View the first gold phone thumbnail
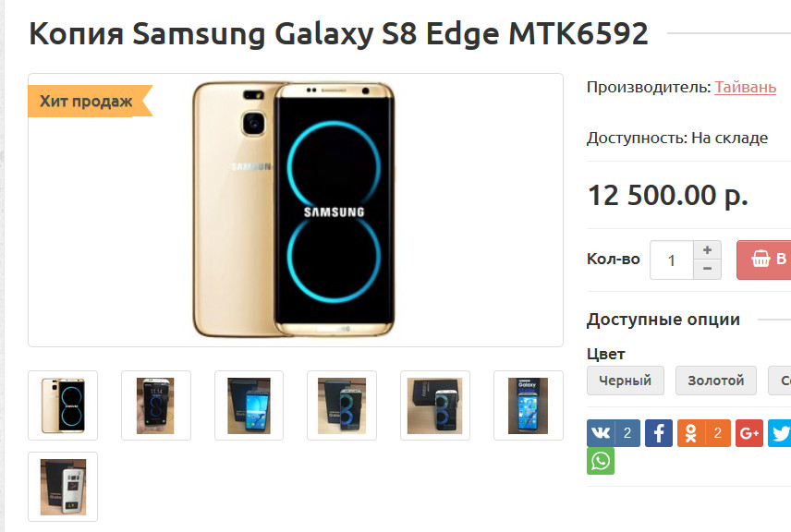The width and height of the screenshot is (791, 532). click(63, 405)
